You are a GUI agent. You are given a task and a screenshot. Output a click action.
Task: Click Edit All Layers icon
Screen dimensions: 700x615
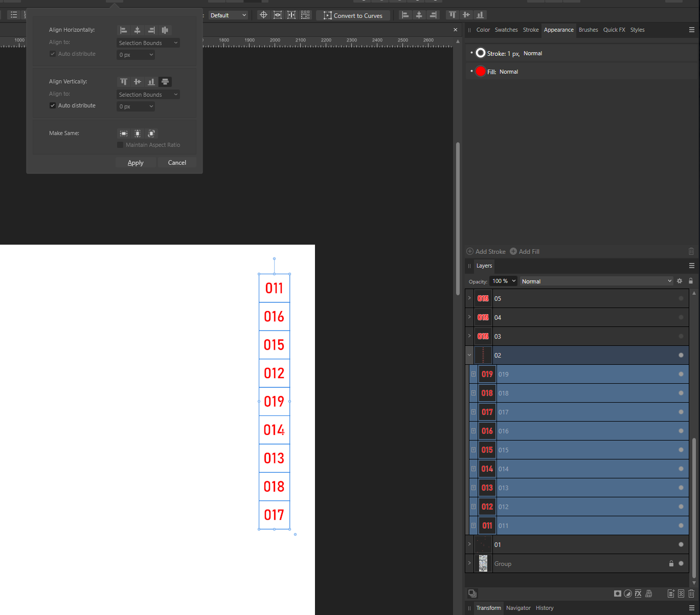pyautogui.click(x=472, y=594)
